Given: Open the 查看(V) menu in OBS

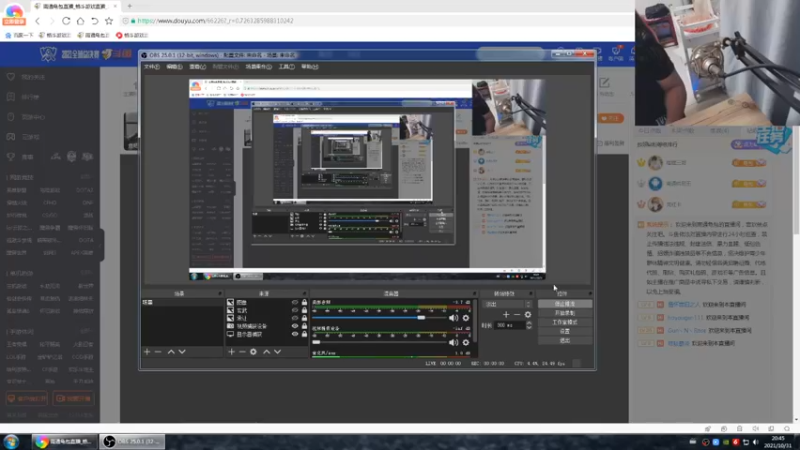Looking at the screenshot, I should pos(197,67).
